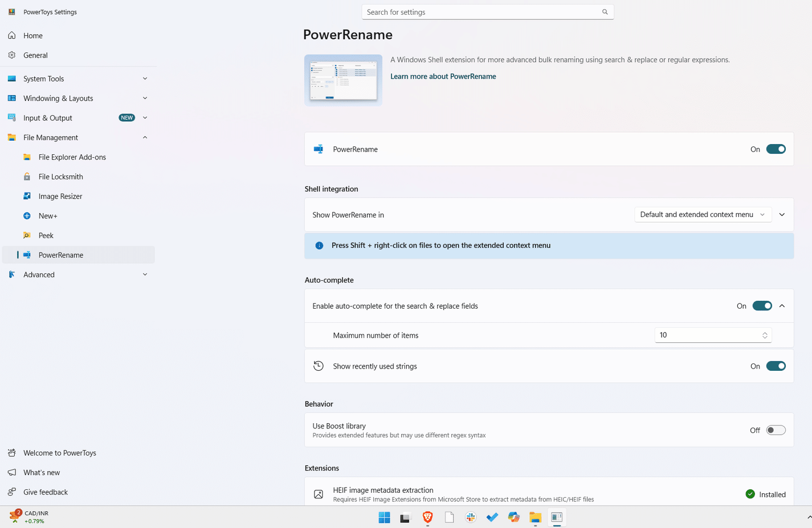Image resolution: width=812 pixels, height=528 pixels.
Task: Open Image Resizer settings
Action: (x=78, y=196)
